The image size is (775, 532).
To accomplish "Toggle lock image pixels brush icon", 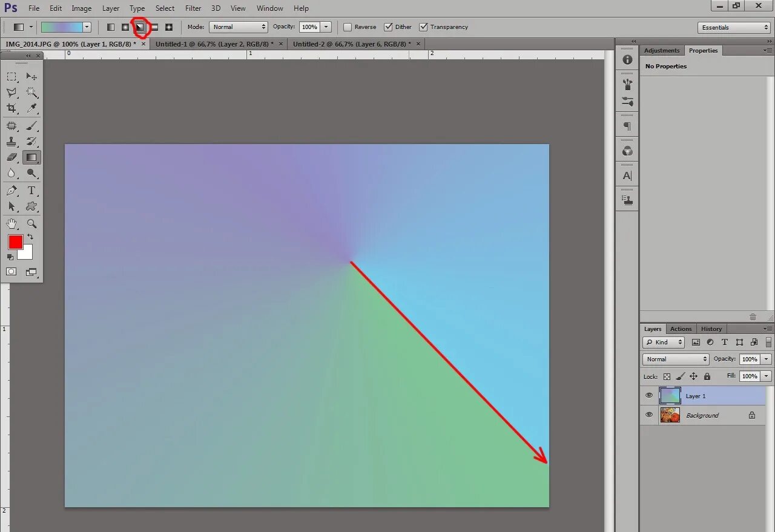I will 680,376.
